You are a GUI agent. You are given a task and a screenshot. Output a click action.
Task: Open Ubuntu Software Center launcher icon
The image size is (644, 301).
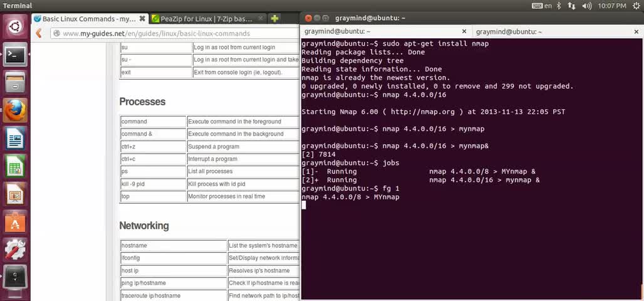[15, 222]
